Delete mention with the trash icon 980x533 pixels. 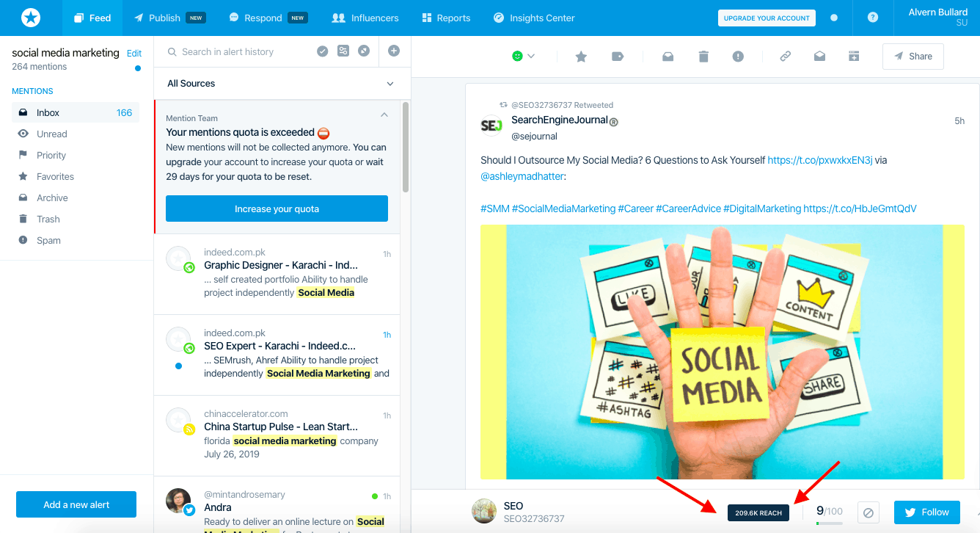tap(703, 57)
